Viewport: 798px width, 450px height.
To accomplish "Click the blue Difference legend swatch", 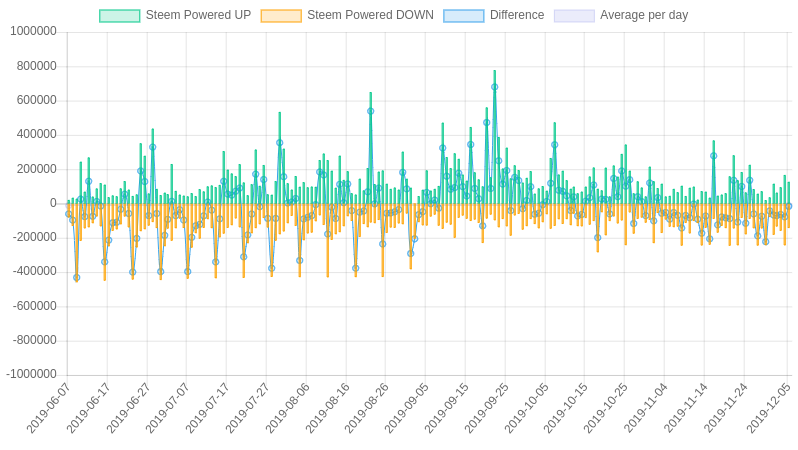I will [x=464, y=16].
